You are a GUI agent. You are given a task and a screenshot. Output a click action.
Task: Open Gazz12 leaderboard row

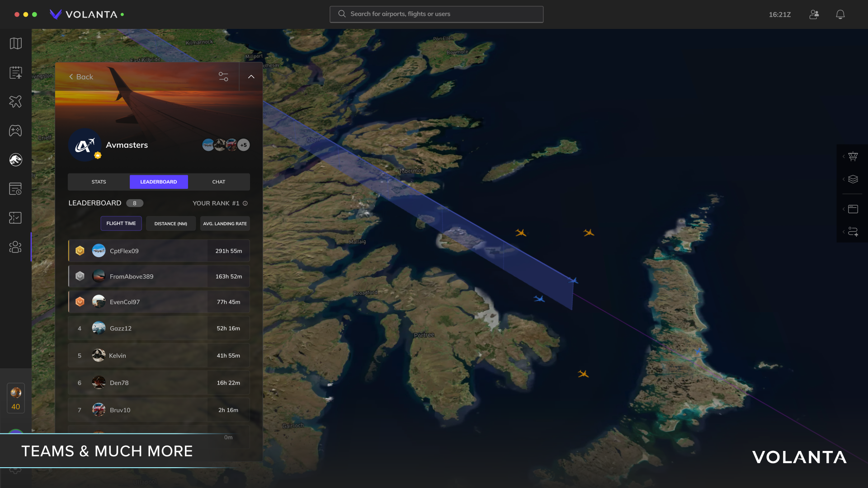point(159,328)
